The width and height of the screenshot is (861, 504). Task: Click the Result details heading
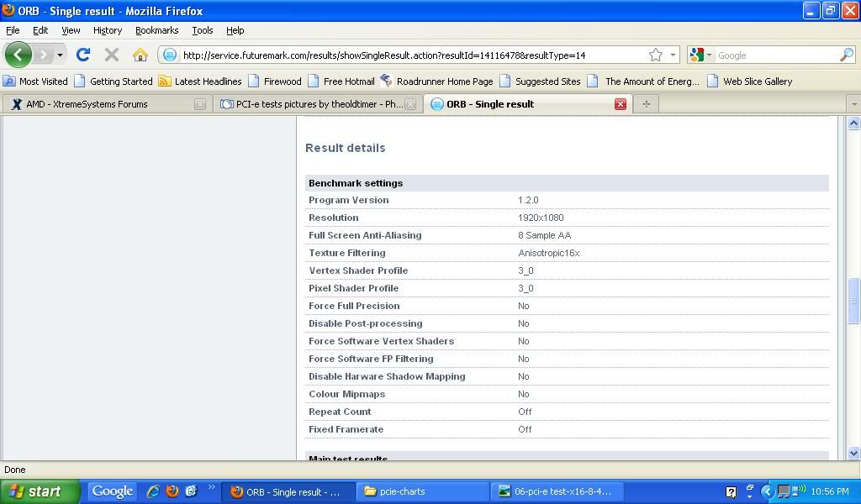(346, 148)
